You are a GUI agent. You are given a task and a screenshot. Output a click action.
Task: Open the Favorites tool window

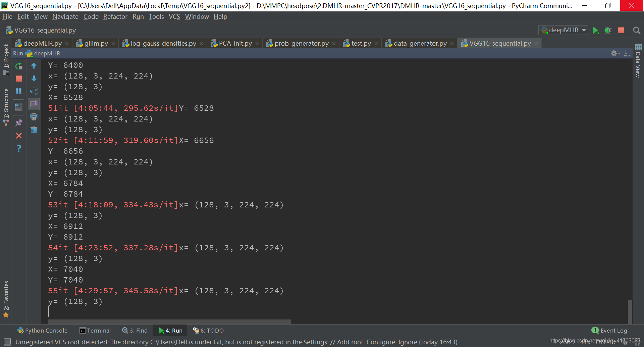click(x=6, y=299)
